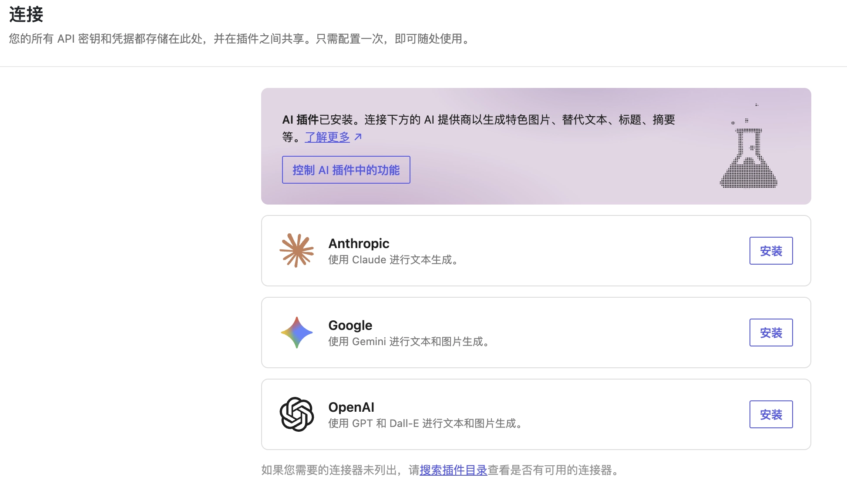Click the flask illustration in the AI banner
Viewport: 847px width, 504px height.
(749, 146)
